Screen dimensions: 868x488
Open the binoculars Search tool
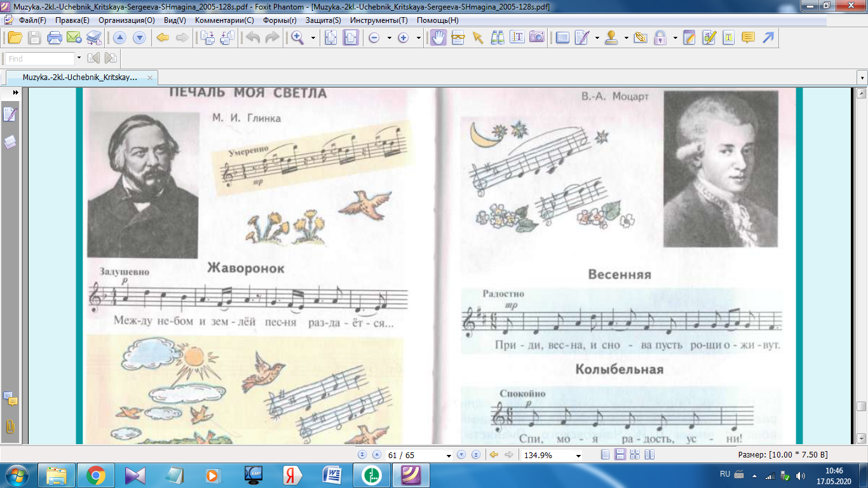pyautogui.click(x=498, y=37)
